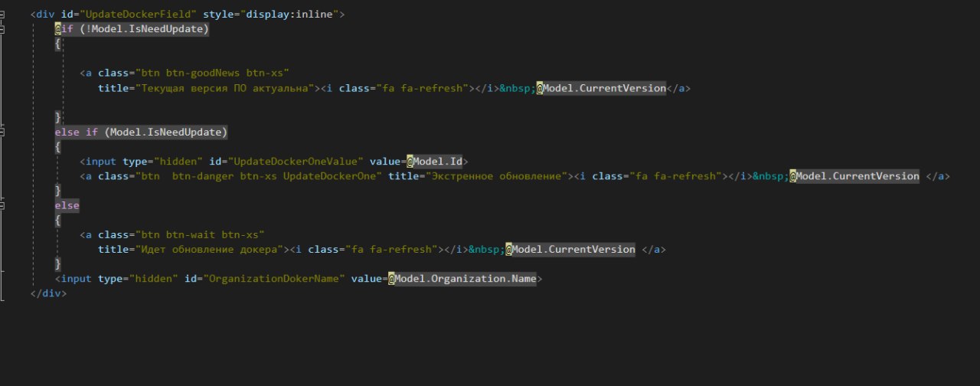
Task: Click the standalone "else" keyword
Action: click(67, 206)
